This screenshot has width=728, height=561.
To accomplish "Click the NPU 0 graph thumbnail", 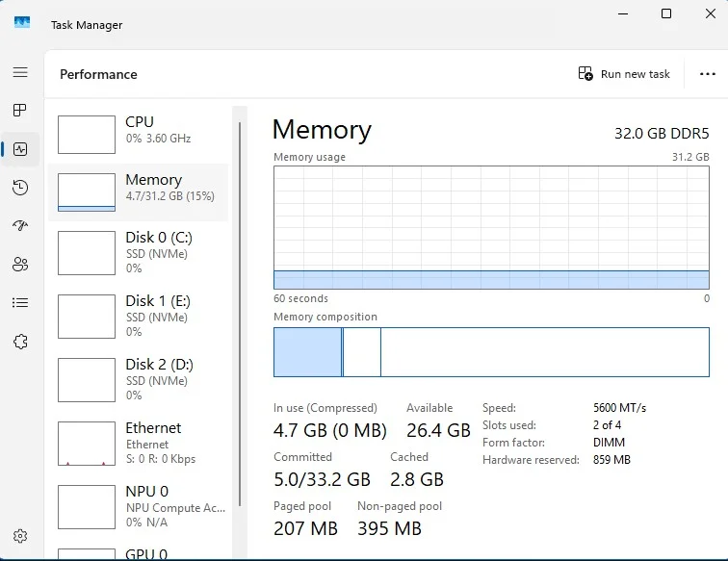I will point(87,507).
